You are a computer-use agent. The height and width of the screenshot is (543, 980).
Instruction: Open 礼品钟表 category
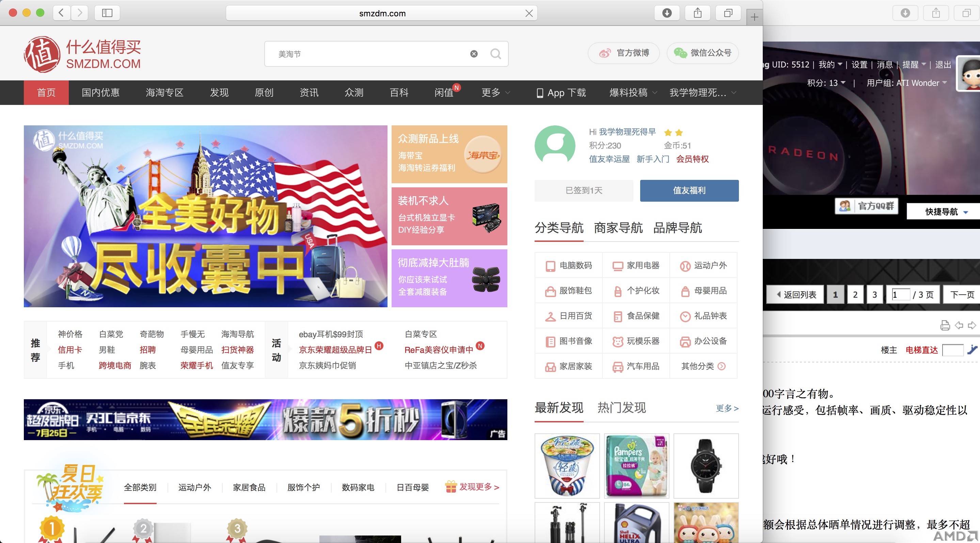point(704,316)
